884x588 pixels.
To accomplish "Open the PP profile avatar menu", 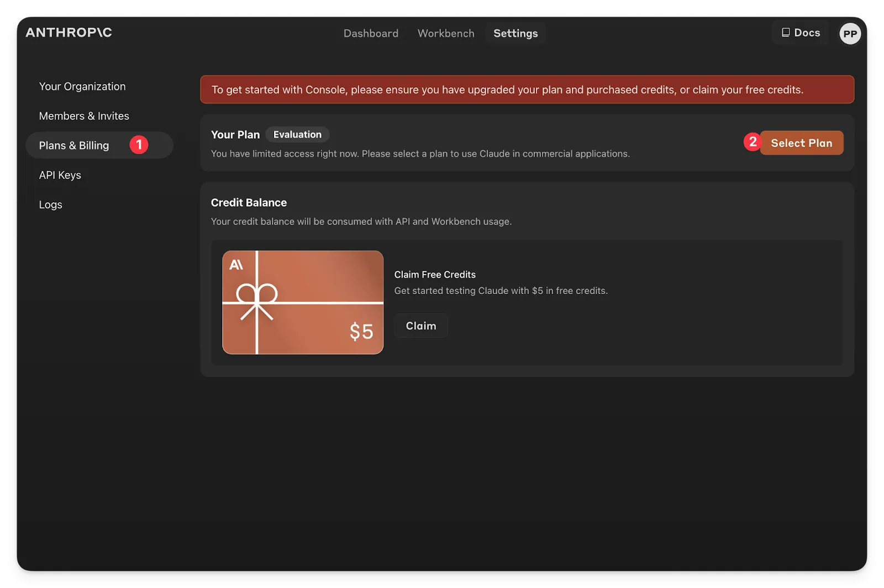I will coord(850,33).
